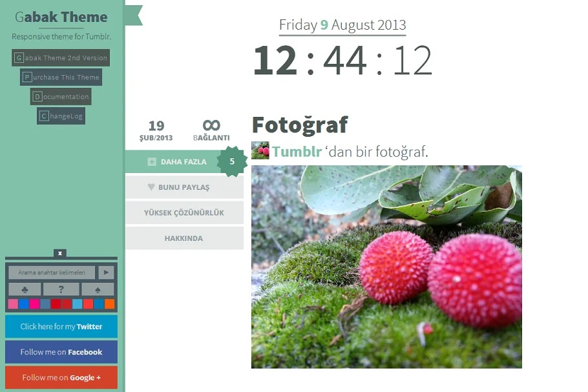Open Gabak Theme 2nd Version link

point(61,57)
